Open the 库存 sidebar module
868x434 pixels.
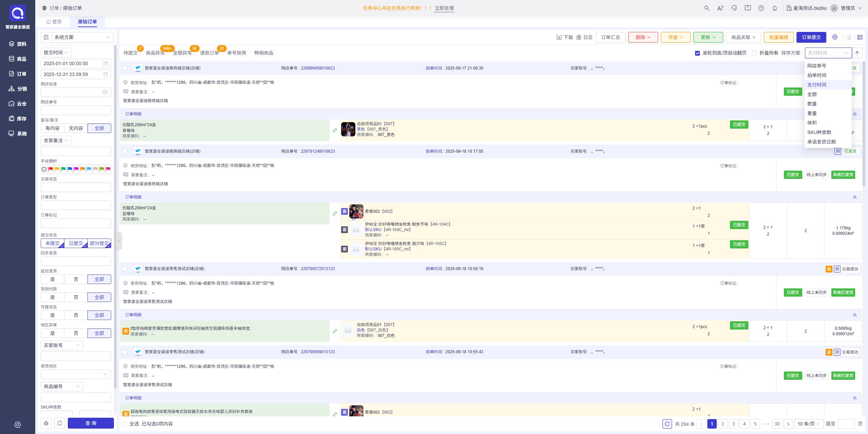(x=18, y=118)
